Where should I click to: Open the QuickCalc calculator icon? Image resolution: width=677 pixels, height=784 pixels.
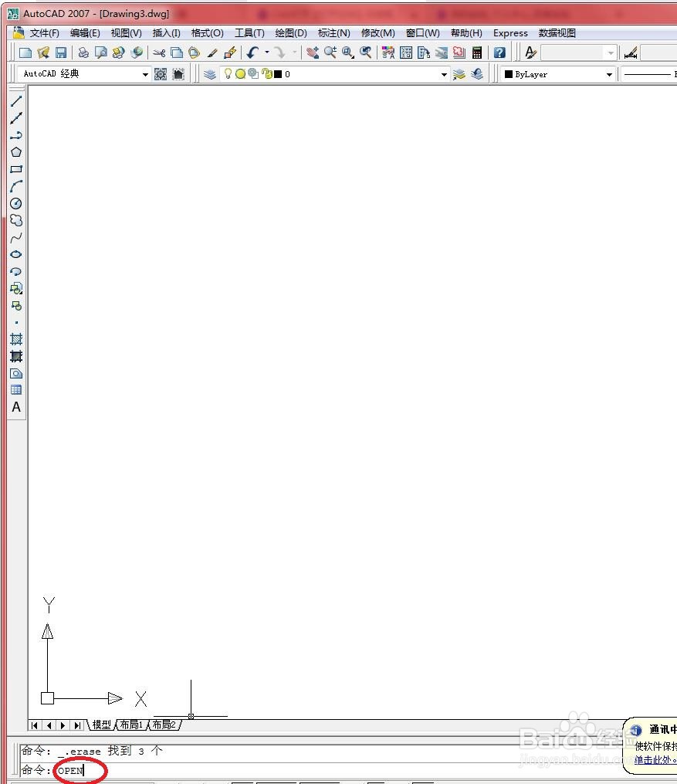pos(477,53)
